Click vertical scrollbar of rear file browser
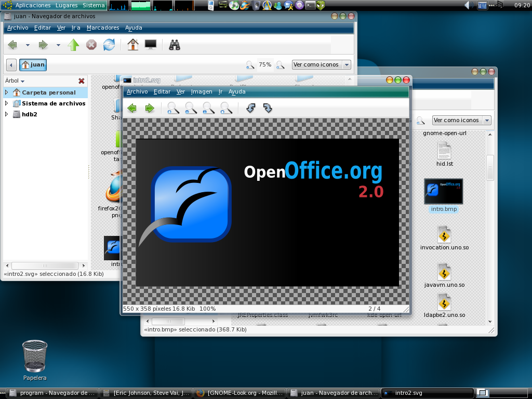 490,168
